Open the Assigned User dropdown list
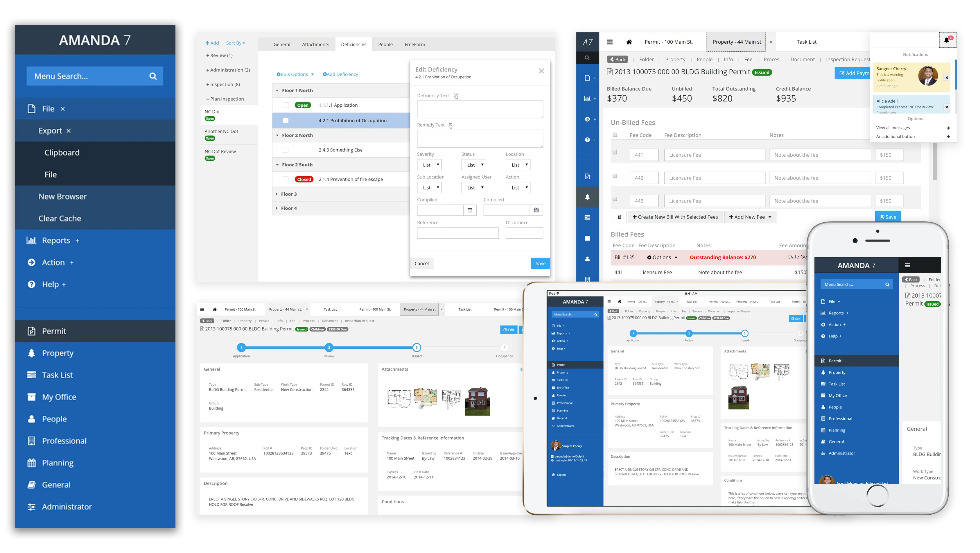The height and width of the screenshot is (553, 980). tap(474, 188)
